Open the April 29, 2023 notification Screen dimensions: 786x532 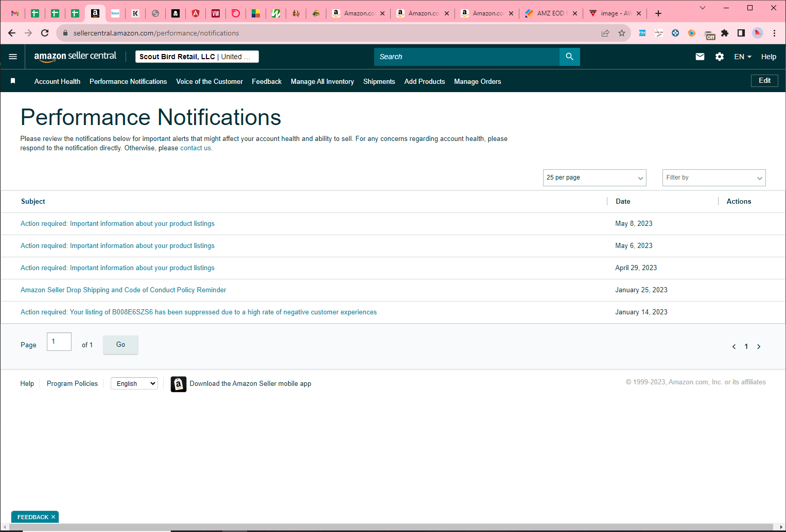coord(117,268)
